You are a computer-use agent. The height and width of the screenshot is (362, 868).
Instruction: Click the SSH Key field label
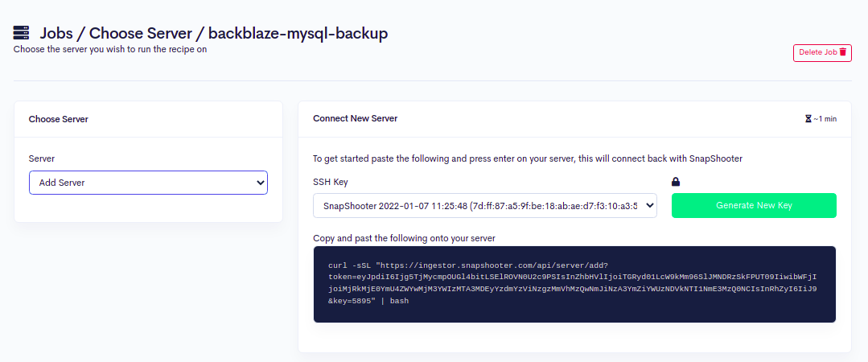(x=330, y=182)
